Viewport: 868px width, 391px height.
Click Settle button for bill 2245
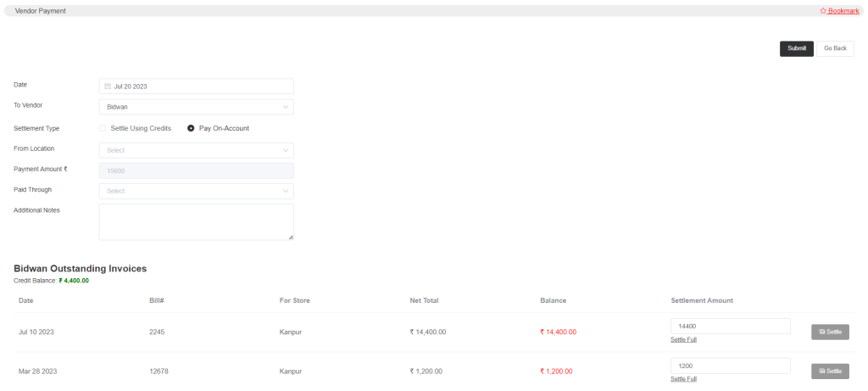click(831, 332)
